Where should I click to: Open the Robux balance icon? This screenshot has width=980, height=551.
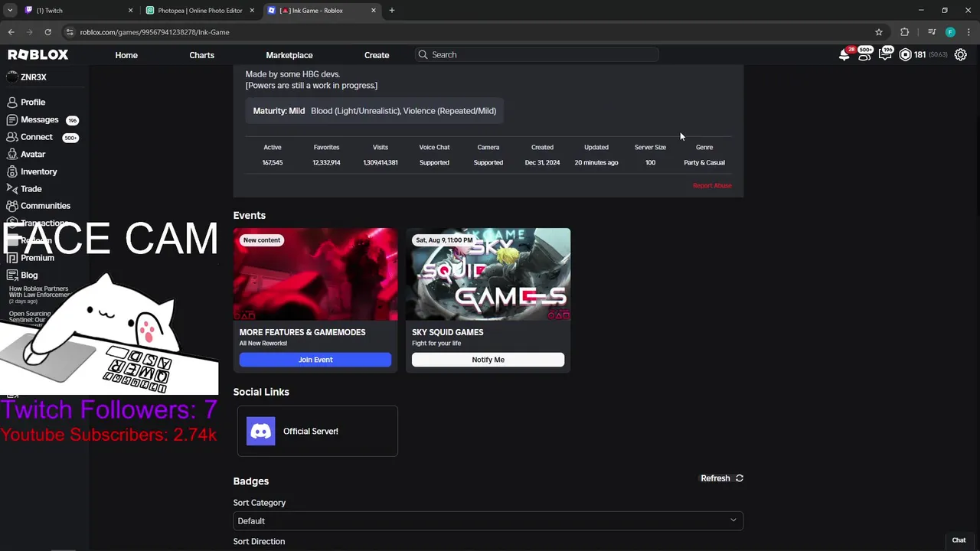(905, 55)
